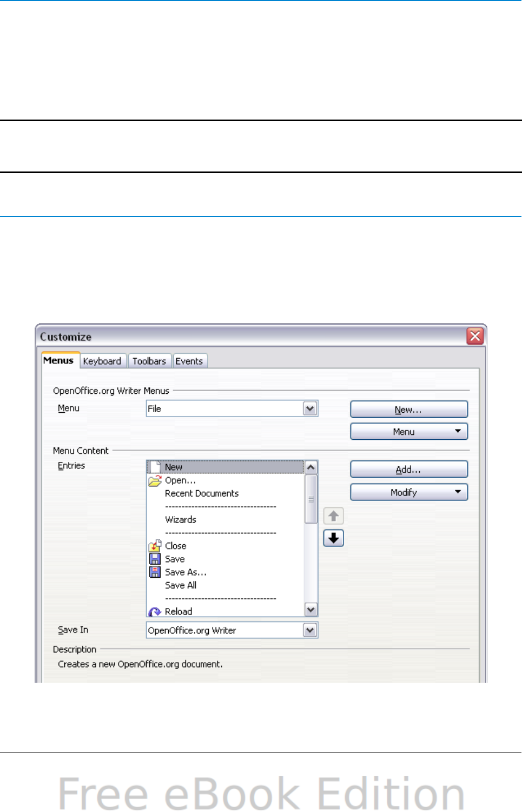Click the Reload entry icon
Image resolution: width=522 pixels, height=812 pixels.
[x=155, y=611]
